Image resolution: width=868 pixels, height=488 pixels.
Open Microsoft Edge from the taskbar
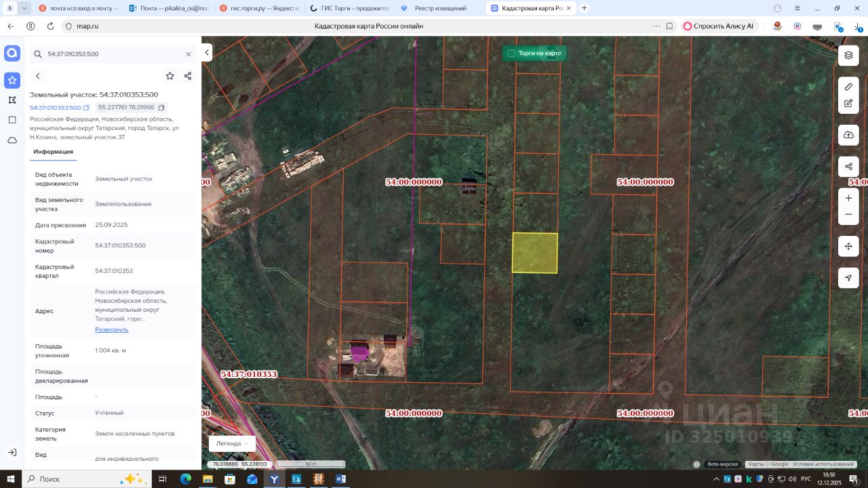(186, 479)
